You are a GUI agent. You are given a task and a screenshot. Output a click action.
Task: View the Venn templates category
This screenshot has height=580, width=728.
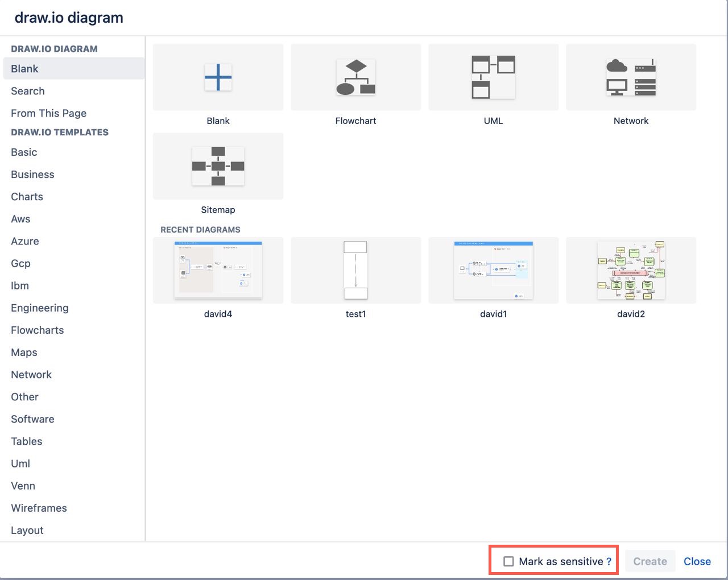tap(23, 486)
